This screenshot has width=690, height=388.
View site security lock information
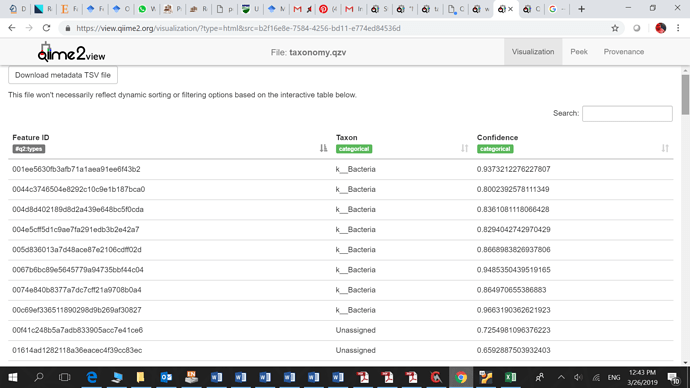(x=67, y=28)
